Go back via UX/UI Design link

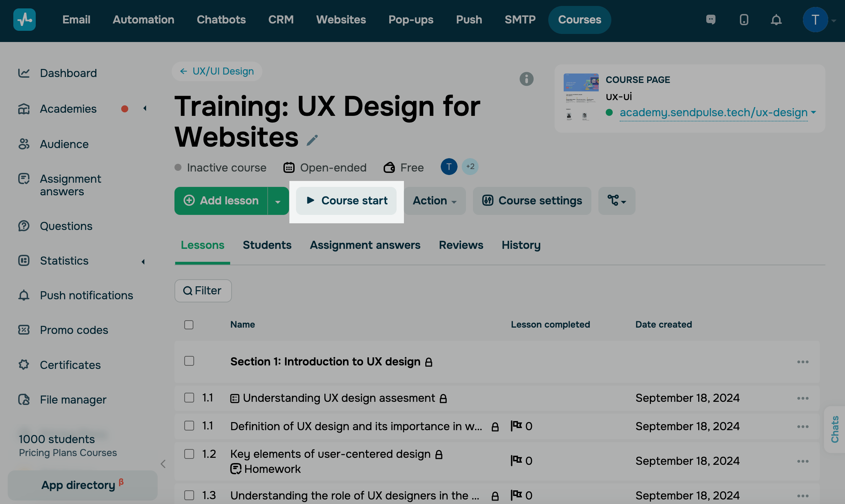[x=217, y=71]
